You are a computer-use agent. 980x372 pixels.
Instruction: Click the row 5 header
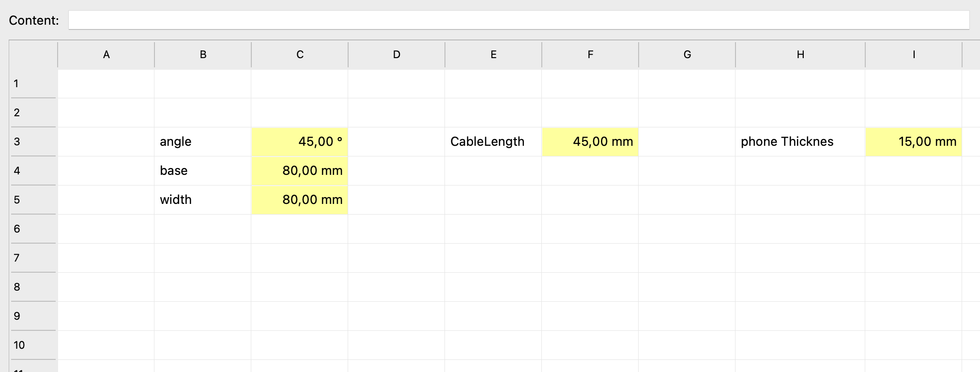pos(33,200)
